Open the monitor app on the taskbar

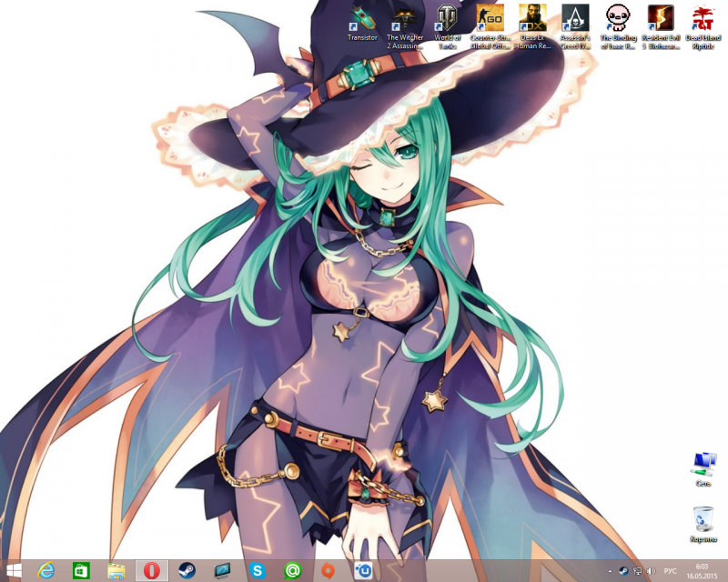pyautogui.click(x=222, y=570)
